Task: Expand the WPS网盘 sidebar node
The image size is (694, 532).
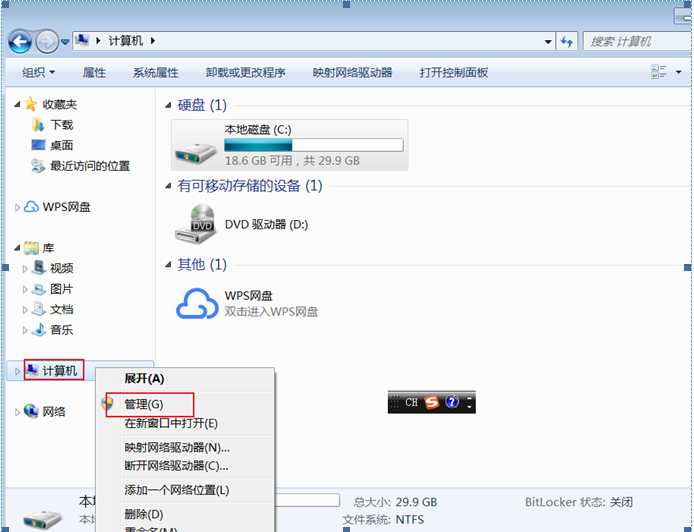Action: coord(17,207)
